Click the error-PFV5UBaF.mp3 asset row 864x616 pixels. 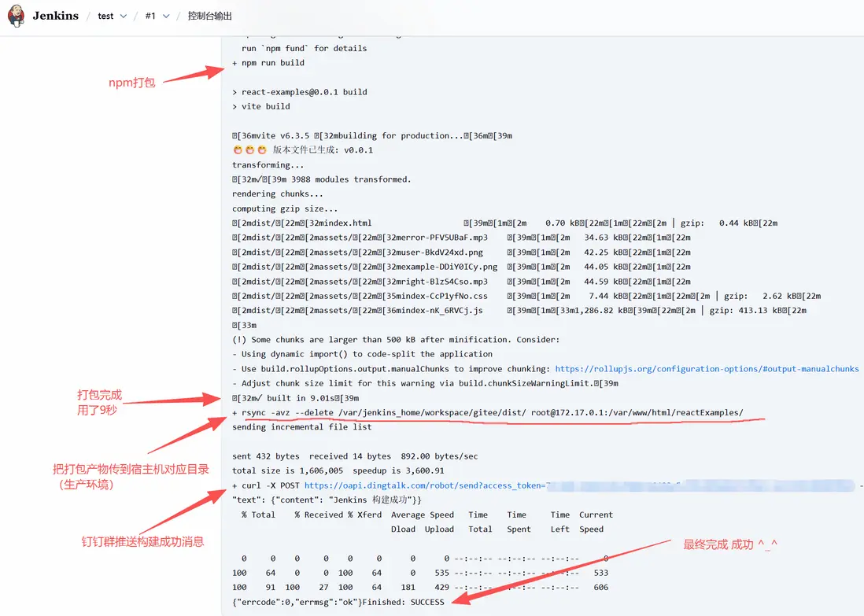pyautogui.click(x=461, y=238)
